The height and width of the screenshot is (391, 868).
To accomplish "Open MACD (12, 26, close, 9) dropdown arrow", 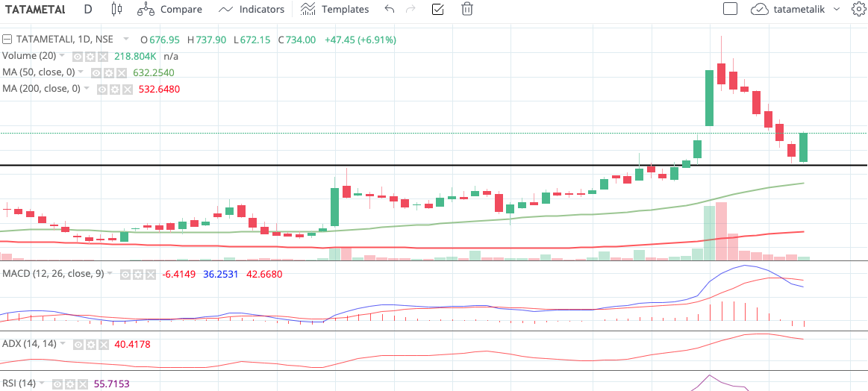I will [110, 274].
